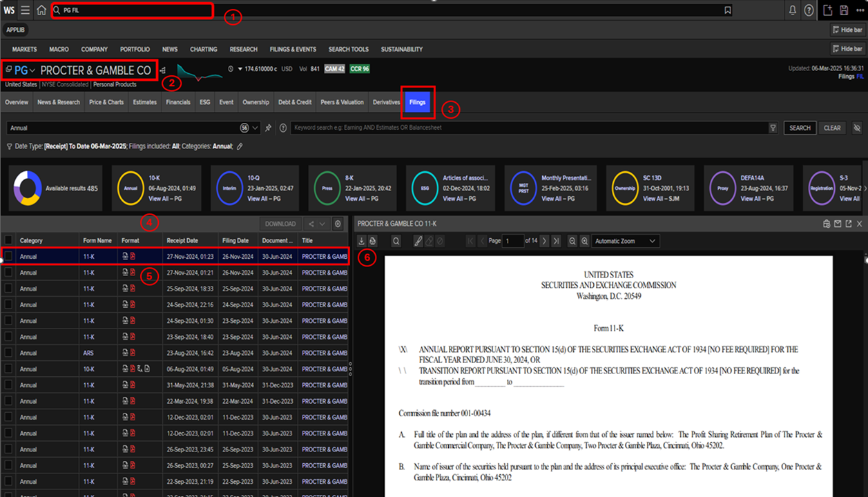Image resolution: width=868 pixels, height=497 pixels.
Task: Click the SEARCH button
Action: pos(800,128)
